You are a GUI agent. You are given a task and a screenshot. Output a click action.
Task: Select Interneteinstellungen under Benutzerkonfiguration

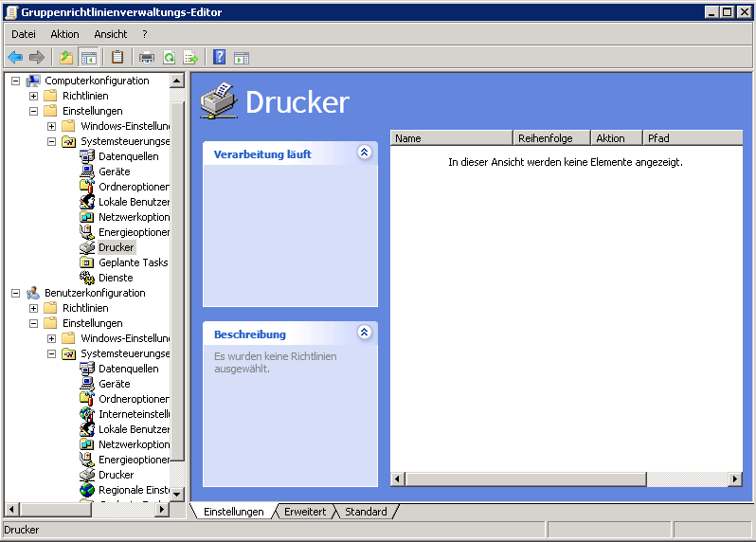[134, 414]
